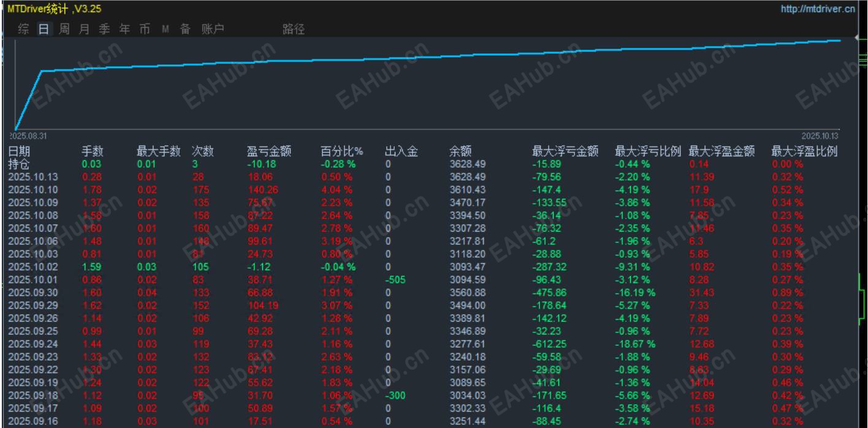Select the 2025.09.17 date row
Viewport: 868px width, 428px height.
tap(32, 408)
